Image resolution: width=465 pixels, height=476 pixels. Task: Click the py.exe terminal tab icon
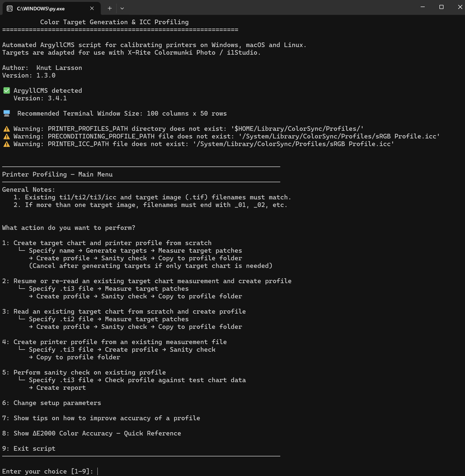(10, 8)
